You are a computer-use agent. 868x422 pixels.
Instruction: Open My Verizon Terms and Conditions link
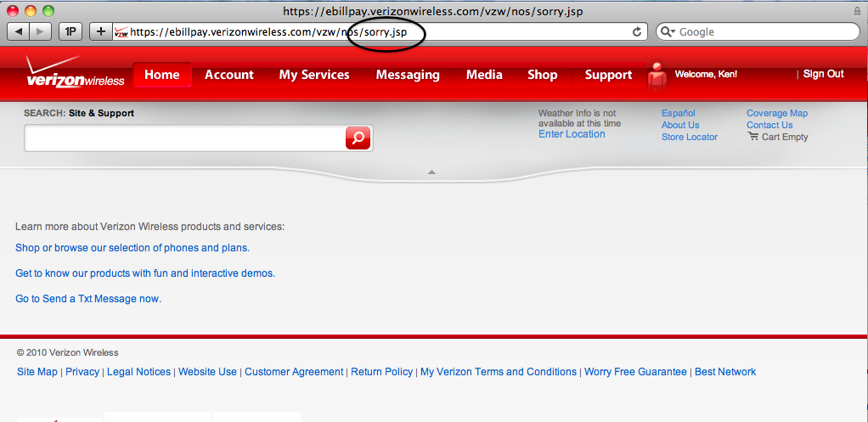(x=499, y=372)
